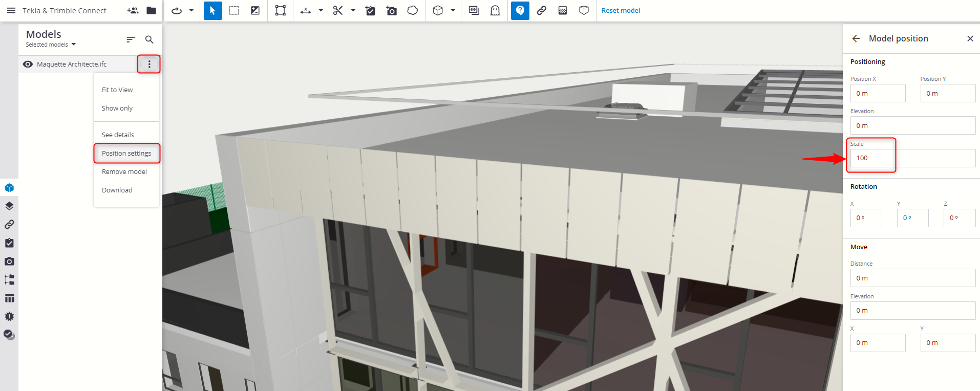
Task: Click the measure tool icon
Action: (x=306, y=10)
